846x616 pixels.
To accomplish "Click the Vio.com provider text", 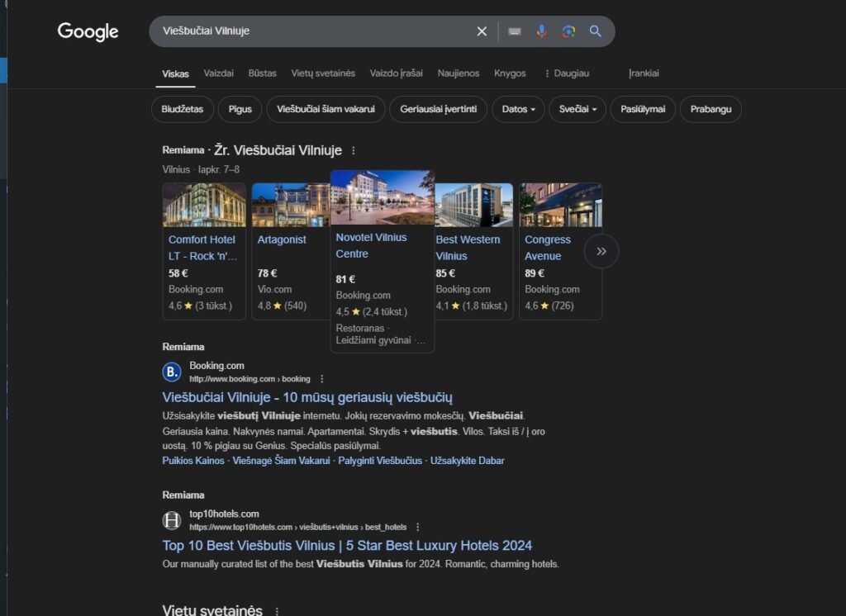I will pyautogui.click(x=274, y=290).
